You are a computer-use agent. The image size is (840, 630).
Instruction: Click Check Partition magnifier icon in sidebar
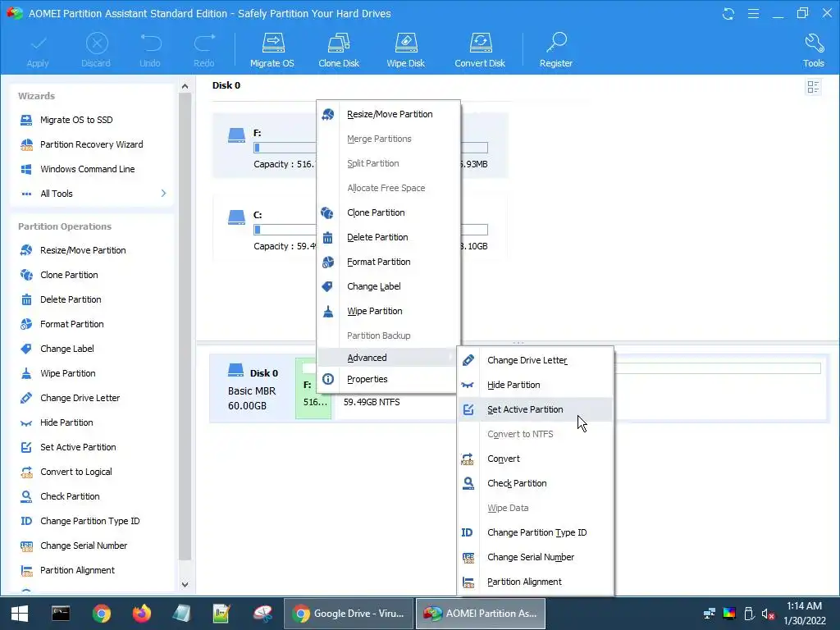pyautogui.click(x=26, y=496)
